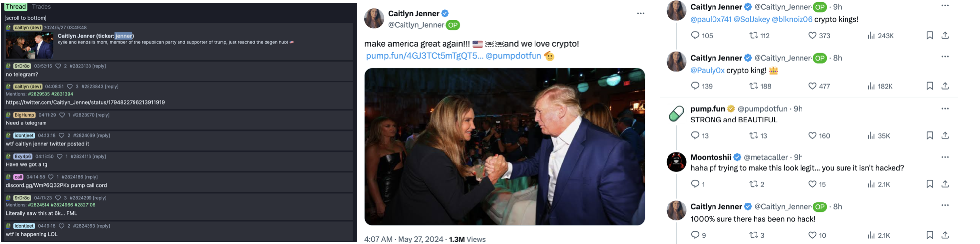Open the token thumbnail image in thread
This screenshot has width=980, height=244.
[x=30, y=46]
